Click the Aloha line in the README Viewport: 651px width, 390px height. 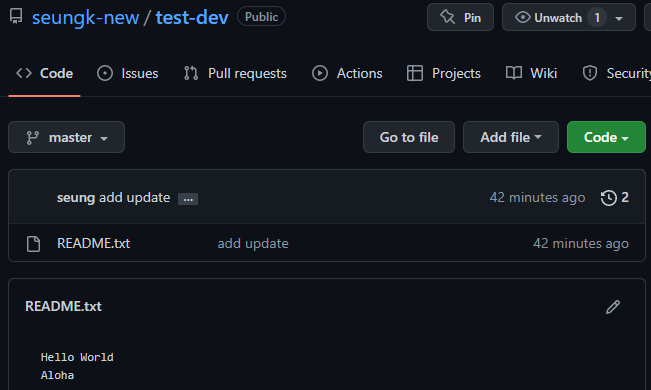(57, 375)
